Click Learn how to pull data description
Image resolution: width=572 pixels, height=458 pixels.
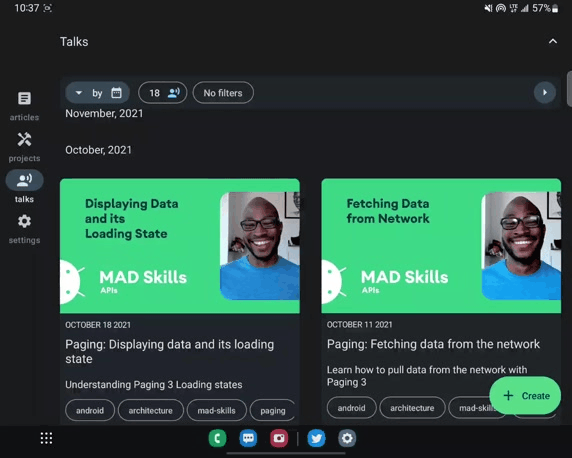[x=427, y=376]
